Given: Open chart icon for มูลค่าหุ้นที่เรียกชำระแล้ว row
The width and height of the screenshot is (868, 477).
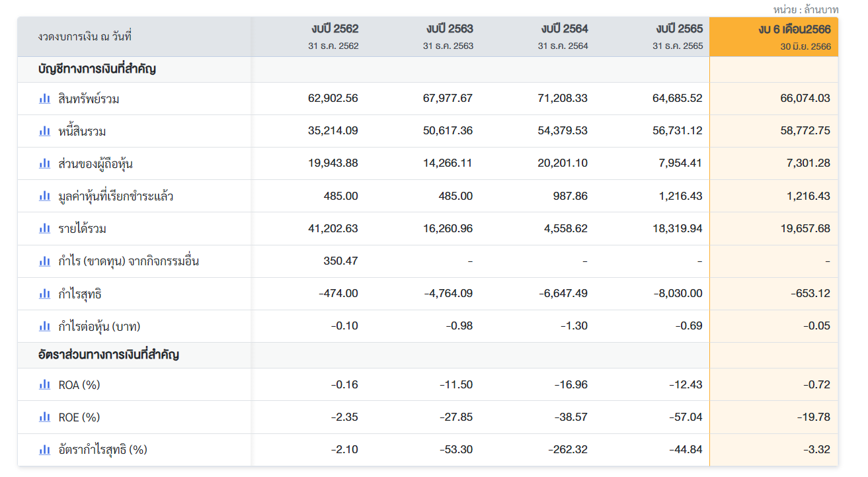Looking at the screenshot, I should [x=44, y=196].
